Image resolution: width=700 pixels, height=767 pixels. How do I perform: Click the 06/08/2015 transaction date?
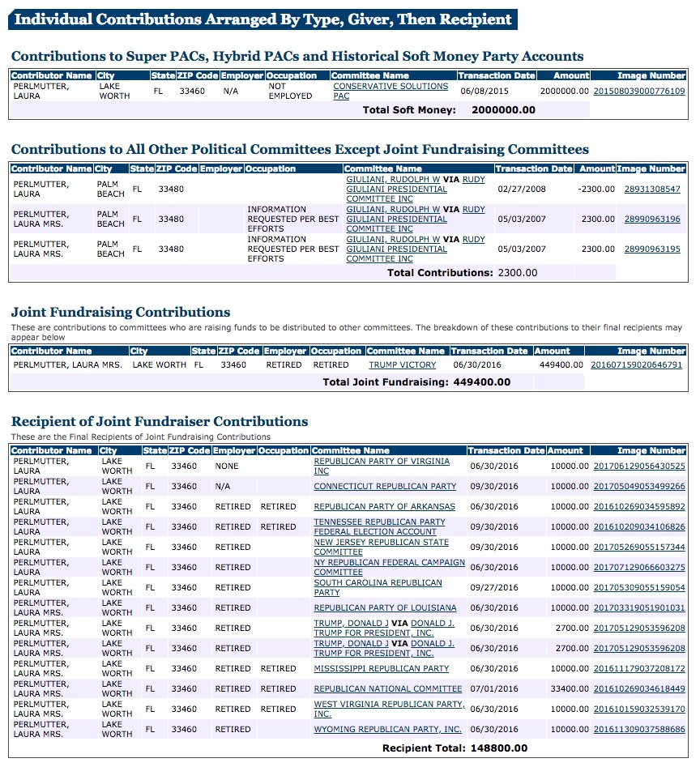point(484,91)
